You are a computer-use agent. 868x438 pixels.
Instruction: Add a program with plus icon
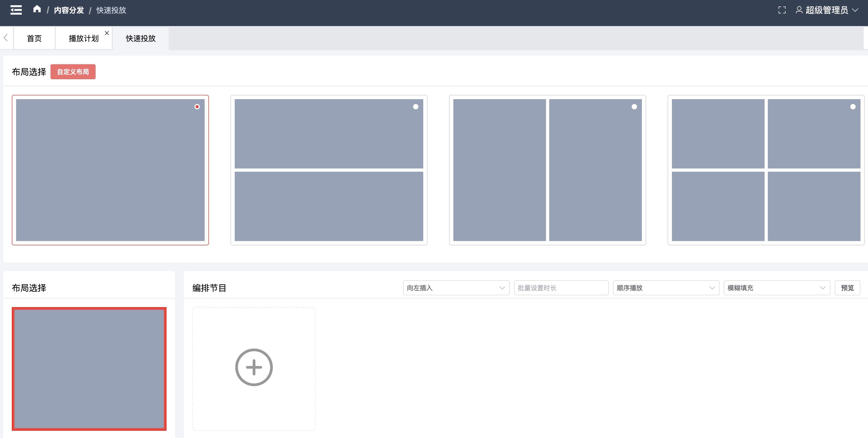254,367
